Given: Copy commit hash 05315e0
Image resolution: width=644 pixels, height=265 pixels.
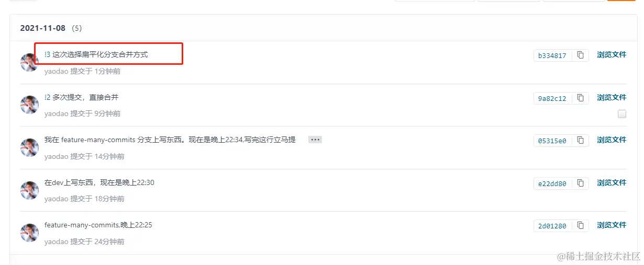Looking at the screenshot, I should 580,140.
